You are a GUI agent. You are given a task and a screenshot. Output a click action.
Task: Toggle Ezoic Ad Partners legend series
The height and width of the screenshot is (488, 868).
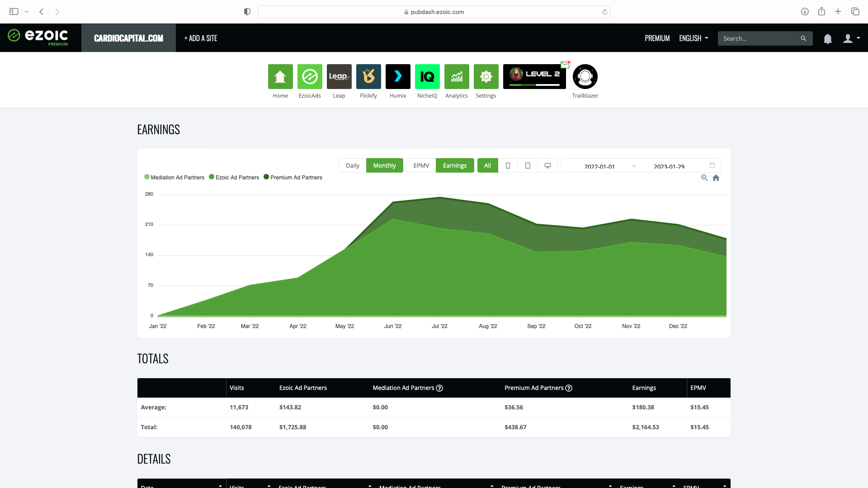click(x=234, y=177)
